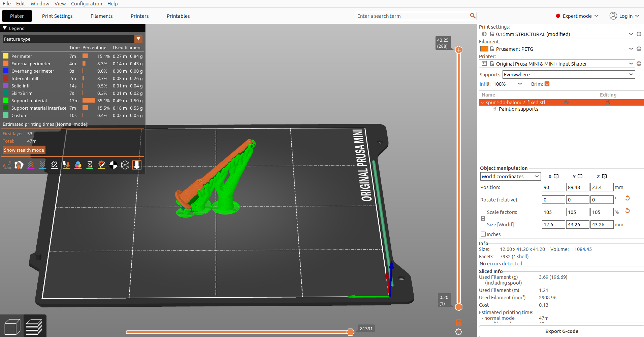Toggle the vertical slider lock icon

(x=458, y=322)
